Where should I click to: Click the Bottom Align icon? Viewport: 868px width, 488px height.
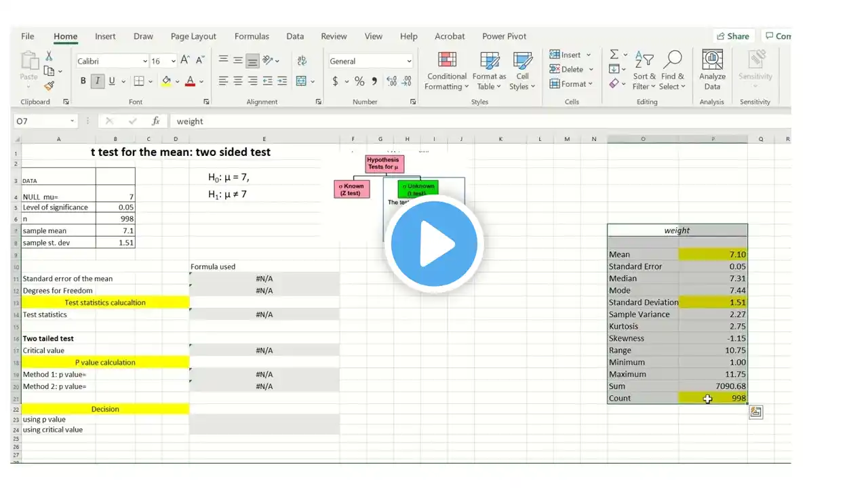252,61
